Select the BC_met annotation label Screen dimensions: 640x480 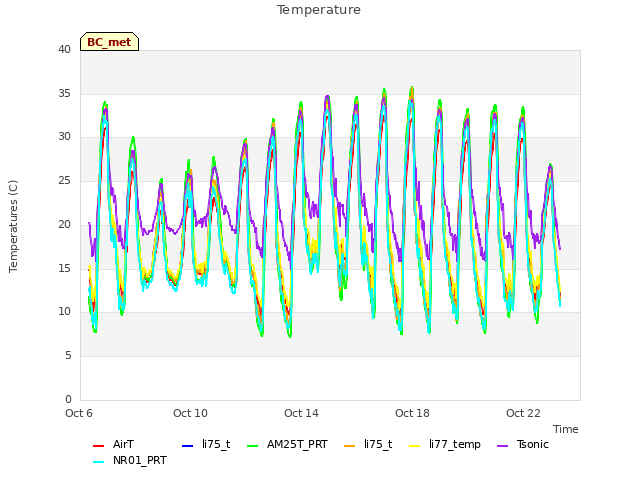point(109,42)
